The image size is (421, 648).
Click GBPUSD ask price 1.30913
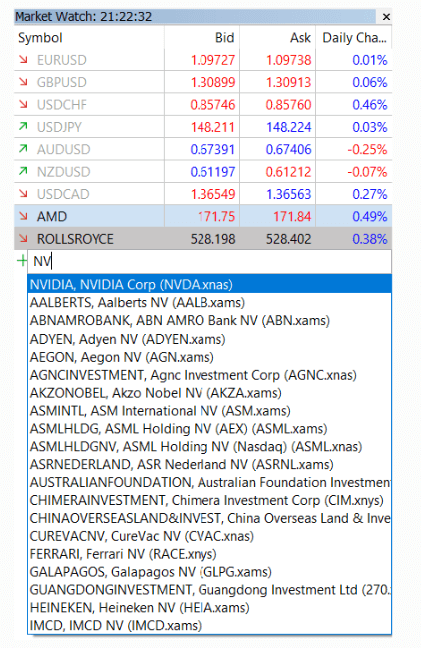coord(288,83)
